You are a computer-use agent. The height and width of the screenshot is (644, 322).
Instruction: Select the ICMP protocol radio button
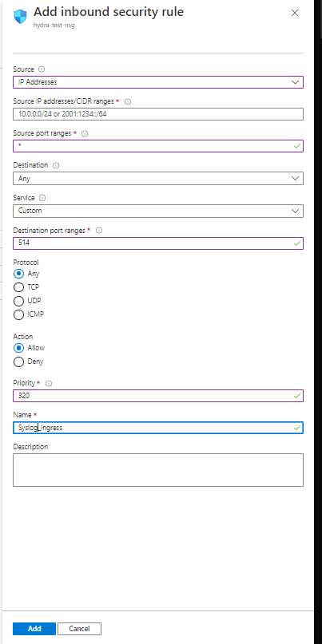coord(19,314)
